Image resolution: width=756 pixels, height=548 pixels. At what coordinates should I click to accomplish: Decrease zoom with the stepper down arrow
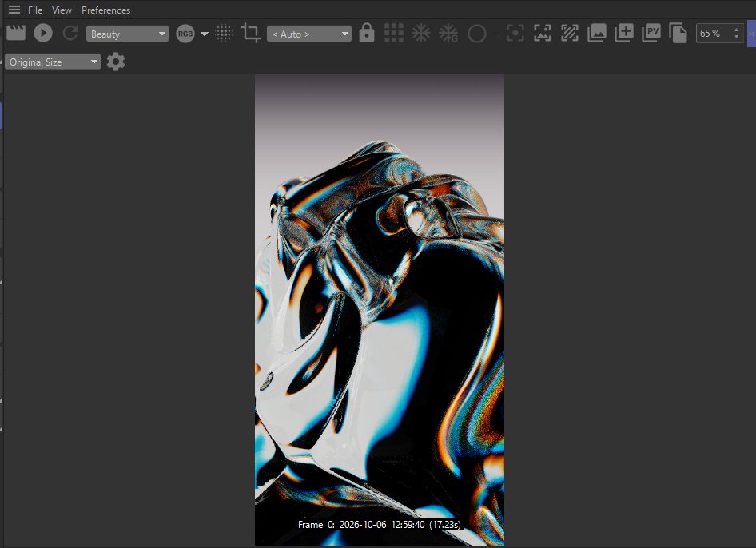click(x=736, y=37)
